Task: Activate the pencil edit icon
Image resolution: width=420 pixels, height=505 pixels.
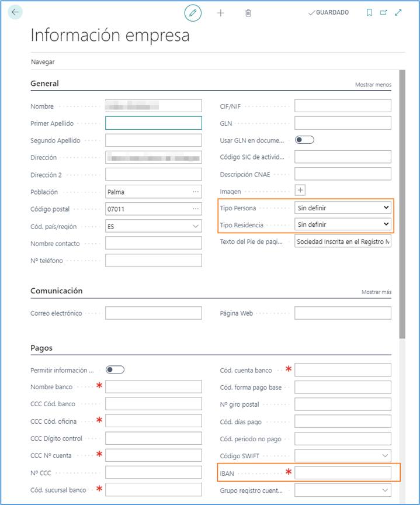Action: 193,13
